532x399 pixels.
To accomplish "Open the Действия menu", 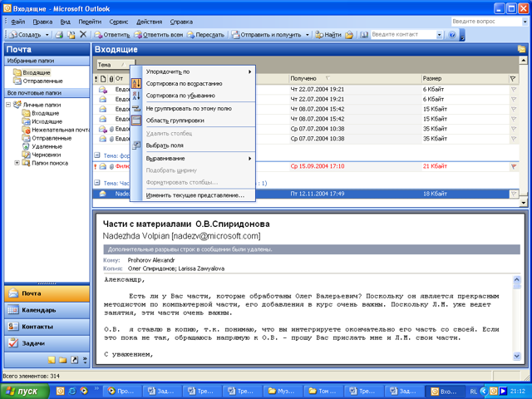I will pyautogui.click(x=150, y=22).
